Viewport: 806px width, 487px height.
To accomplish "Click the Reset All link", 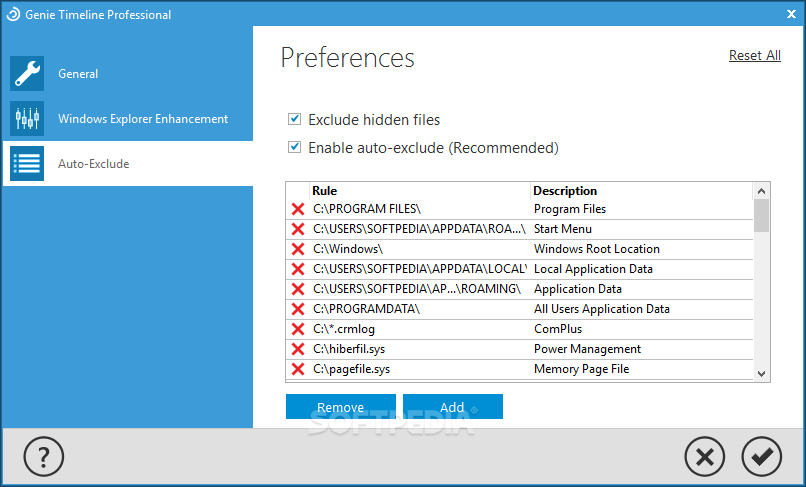I will [x=755, y=55].
